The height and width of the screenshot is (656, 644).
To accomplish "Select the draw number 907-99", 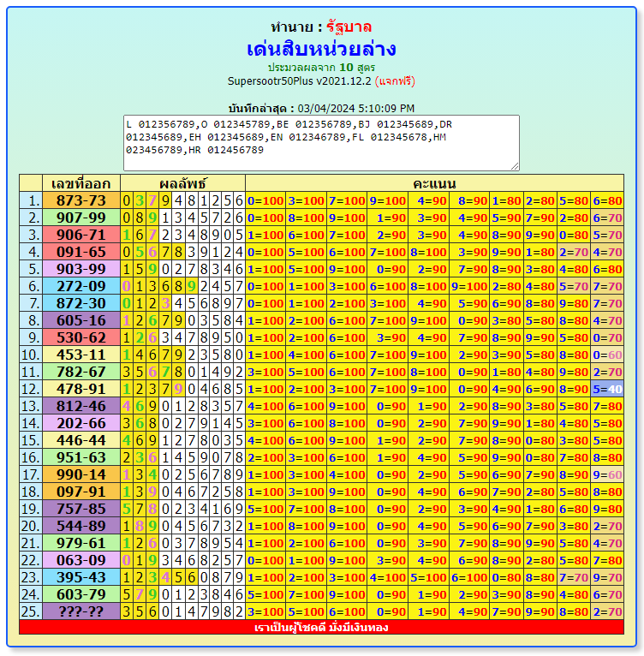I will (x=81, y=218).
